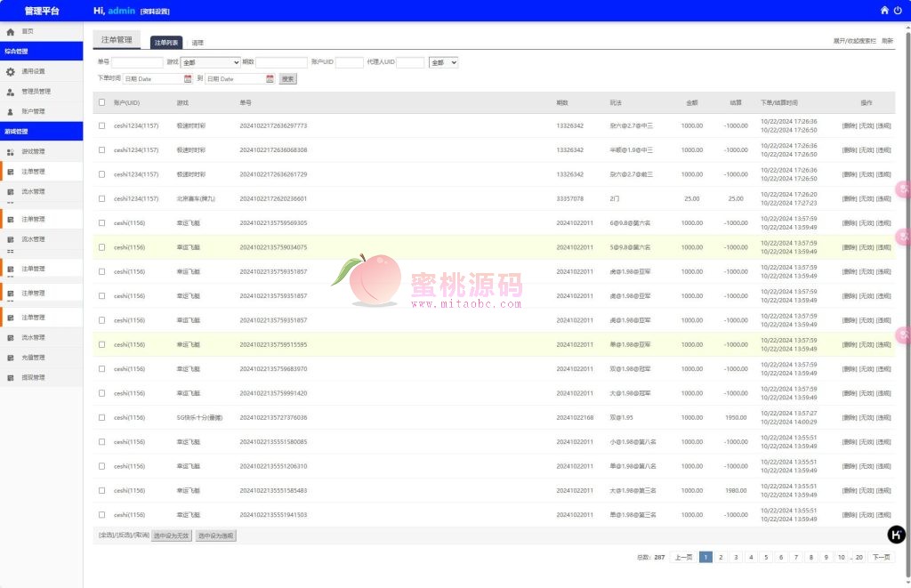This screenshot has height=588, width=911.
Task: Switch to the 清理 tab
Action: (x=198, y=43)
